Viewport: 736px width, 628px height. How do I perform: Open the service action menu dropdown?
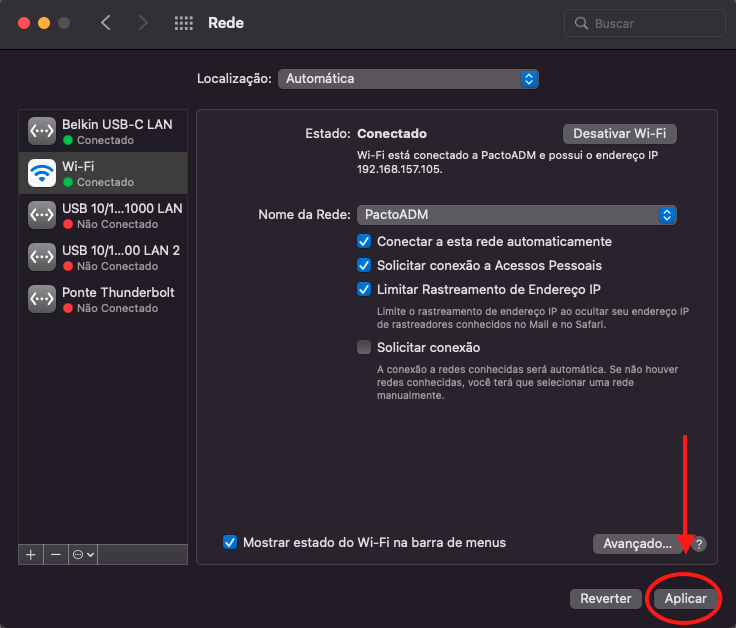pos(83,554)
